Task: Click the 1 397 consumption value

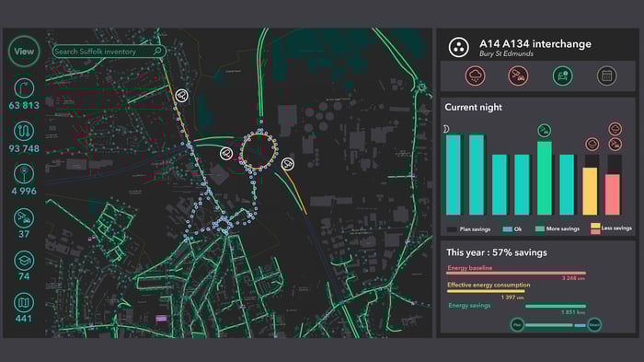Action: tap(512, 298)
